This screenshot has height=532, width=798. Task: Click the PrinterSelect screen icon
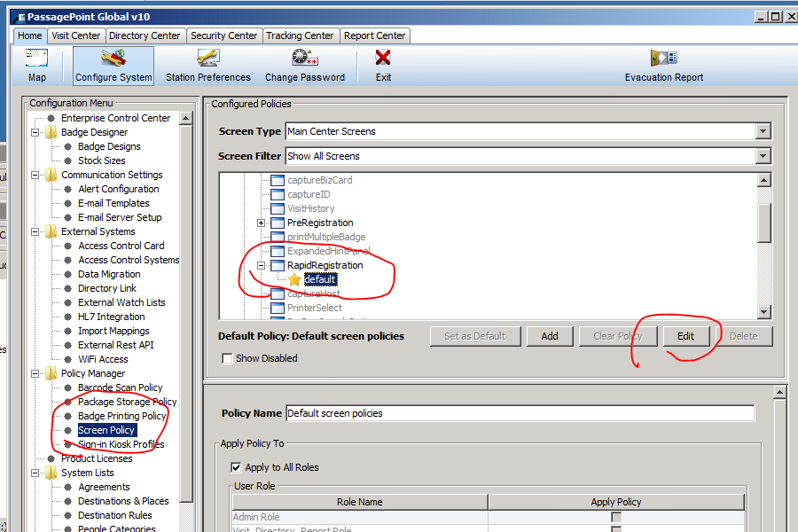[x=278, y=308]
